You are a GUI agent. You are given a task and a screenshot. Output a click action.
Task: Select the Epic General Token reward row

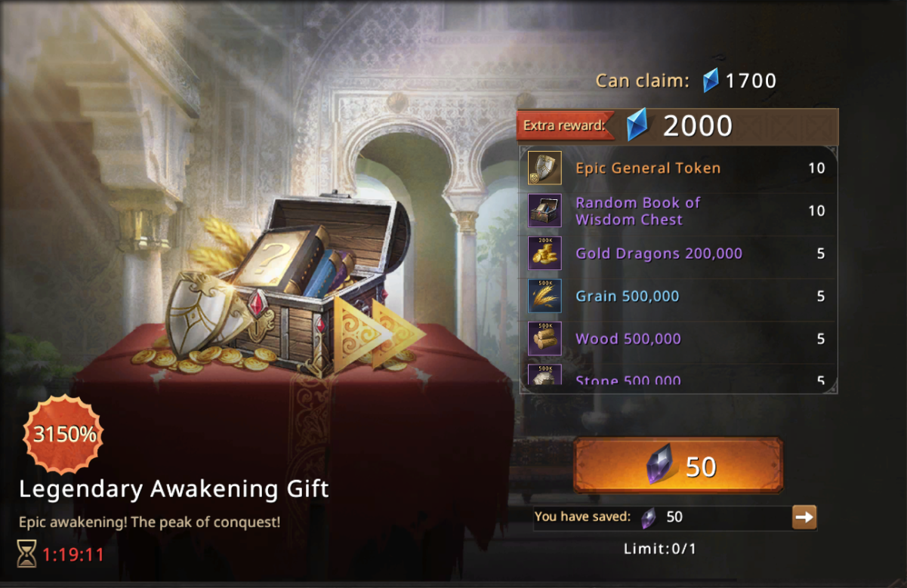click(x=678, y=168)
